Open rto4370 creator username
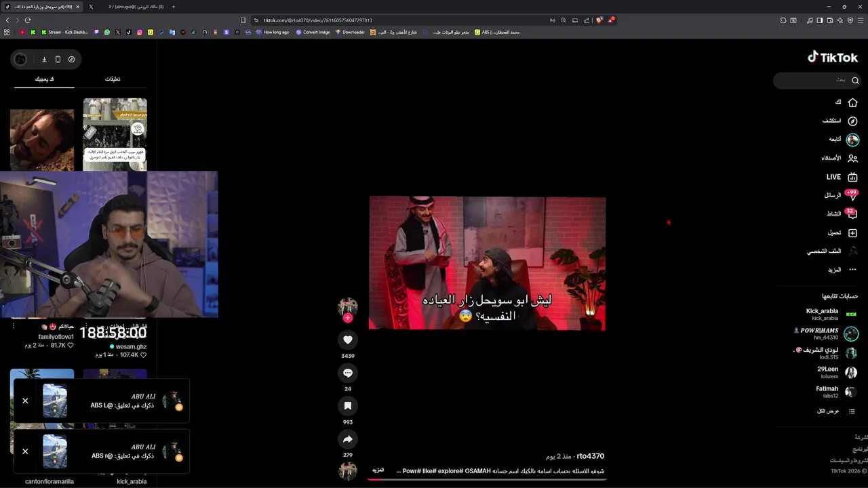This screenshot has width=868, height=488. (x=590, y=456)
